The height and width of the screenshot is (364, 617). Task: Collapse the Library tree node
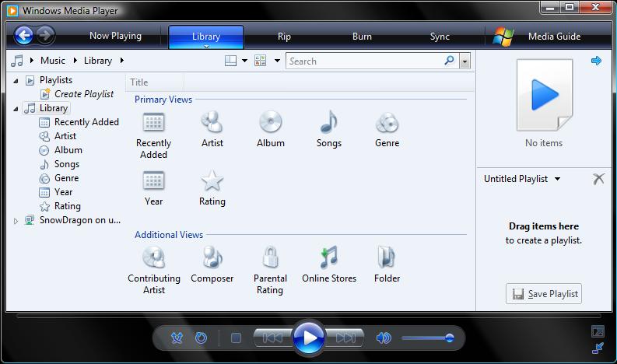point(16,109)
